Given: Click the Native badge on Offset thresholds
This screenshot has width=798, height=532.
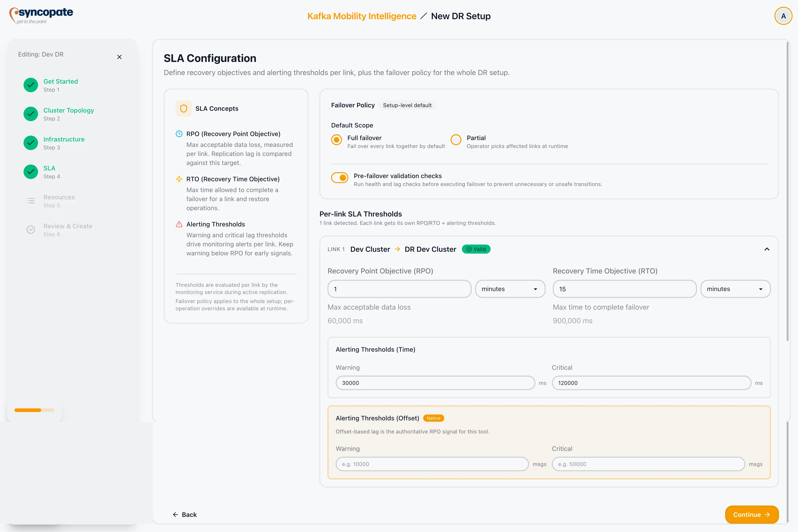Looking at the screenshot, I should (x=433, y=418).
